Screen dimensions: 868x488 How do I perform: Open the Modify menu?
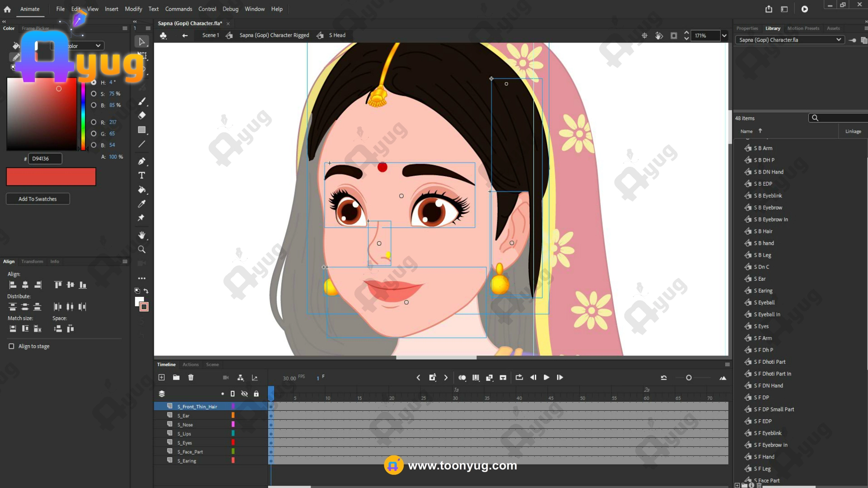point(133,9)
